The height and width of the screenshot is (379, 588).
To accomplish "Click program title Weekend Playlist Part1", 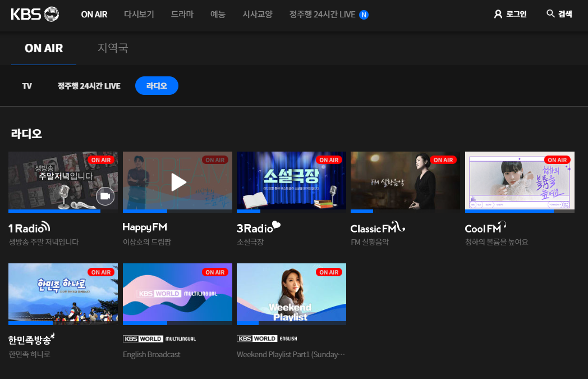I will pos(291,354).
